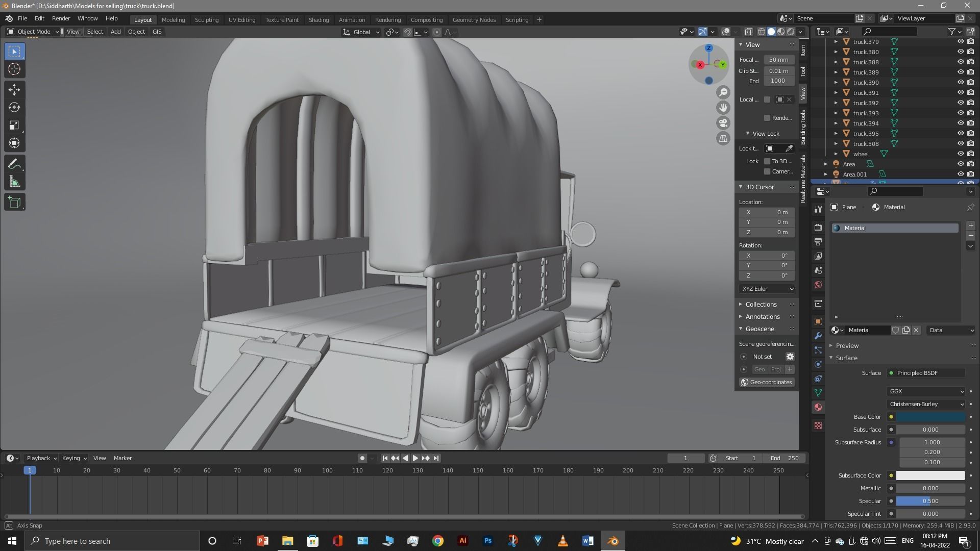Image resolution: width=980 pixels, height=551 pixels.
Task: Open the Texture properties checker icon
Action: pyautogui.click(x=818, y=425)
